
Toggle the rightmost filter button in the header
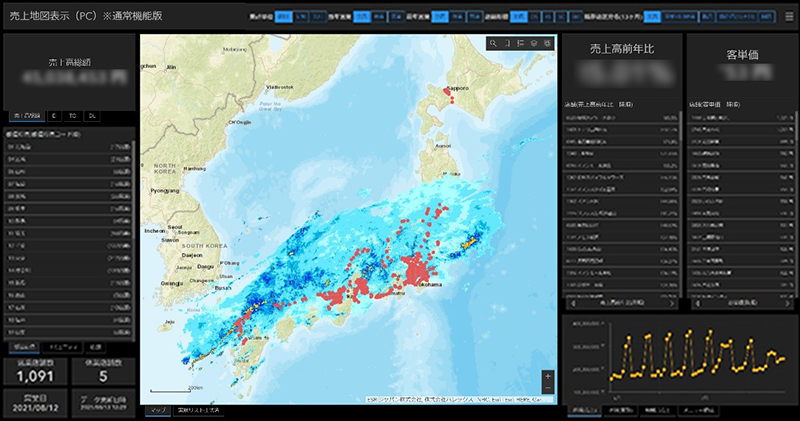pyautogui.click(x=765, y=16)
